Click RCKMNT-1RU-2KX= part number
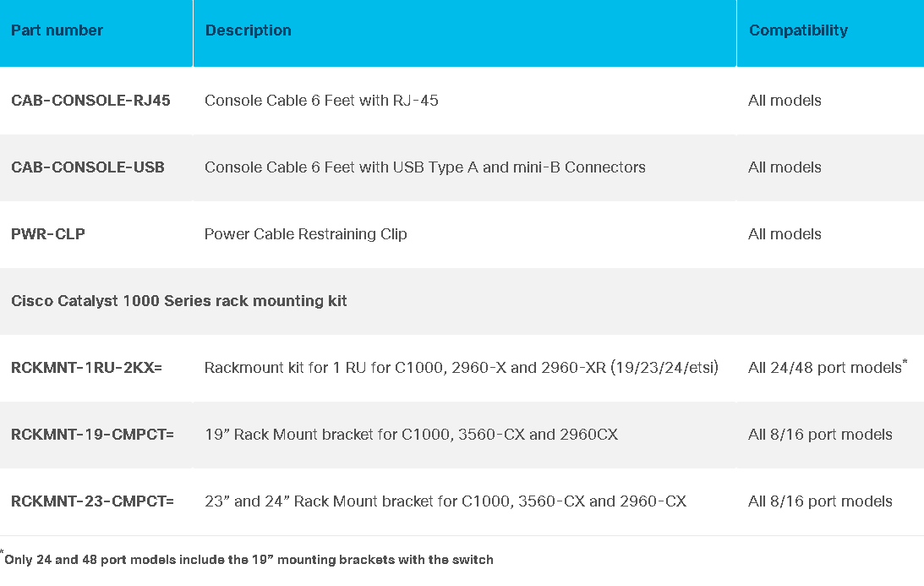Image resolution: width=924 pixels, height=586 pixels. coord(86,368)
